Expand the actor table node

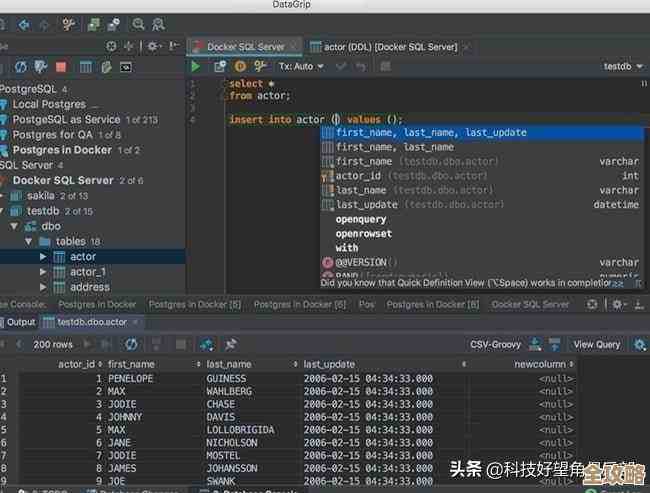tap(43, 257)
